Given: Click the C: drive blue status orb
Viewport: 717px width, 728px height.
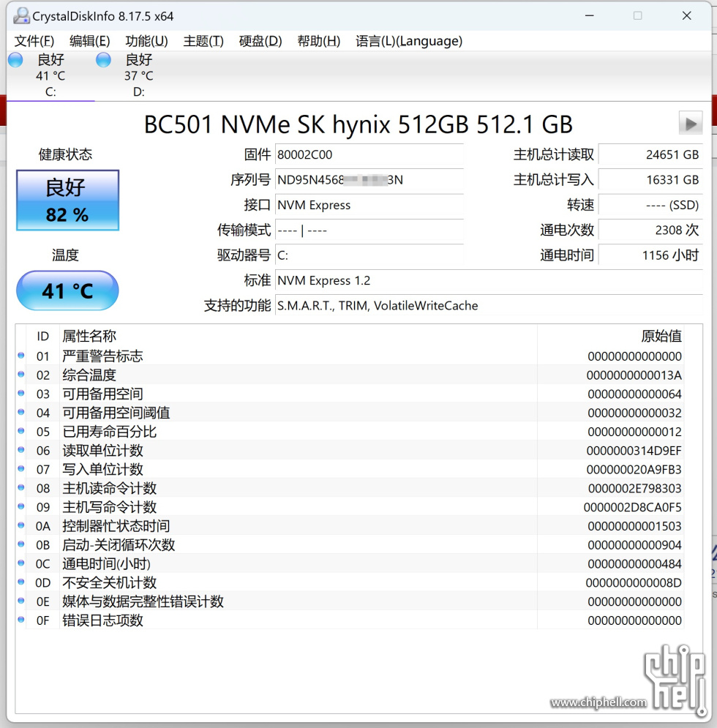Looking at the screenshot, I should (x=16, y=59).
